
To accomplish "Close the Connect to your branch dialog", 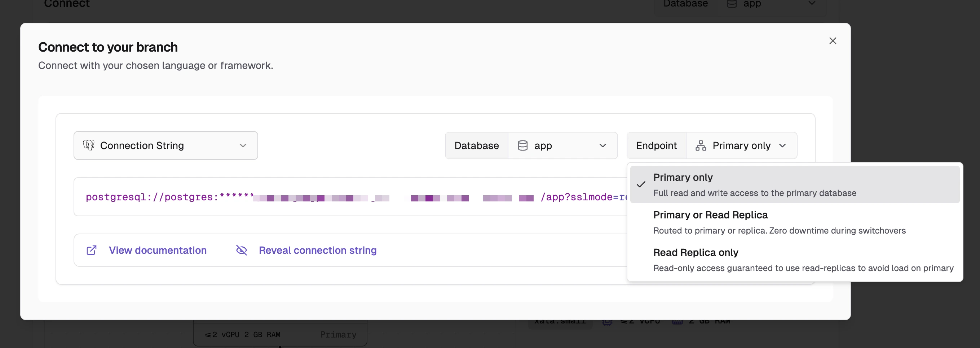I will tap(833, 41).
